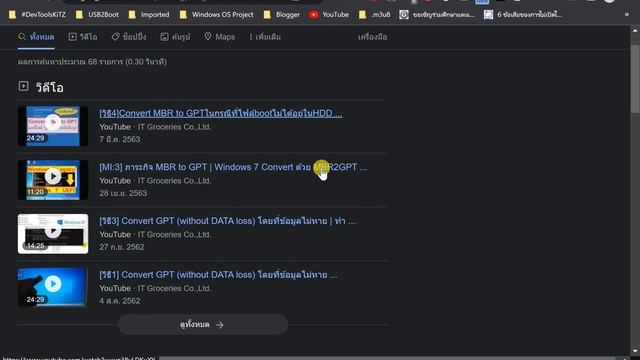
Task: Open the [วิธี4] Convert MBR to GPT video link
Action: click(221, 113)
